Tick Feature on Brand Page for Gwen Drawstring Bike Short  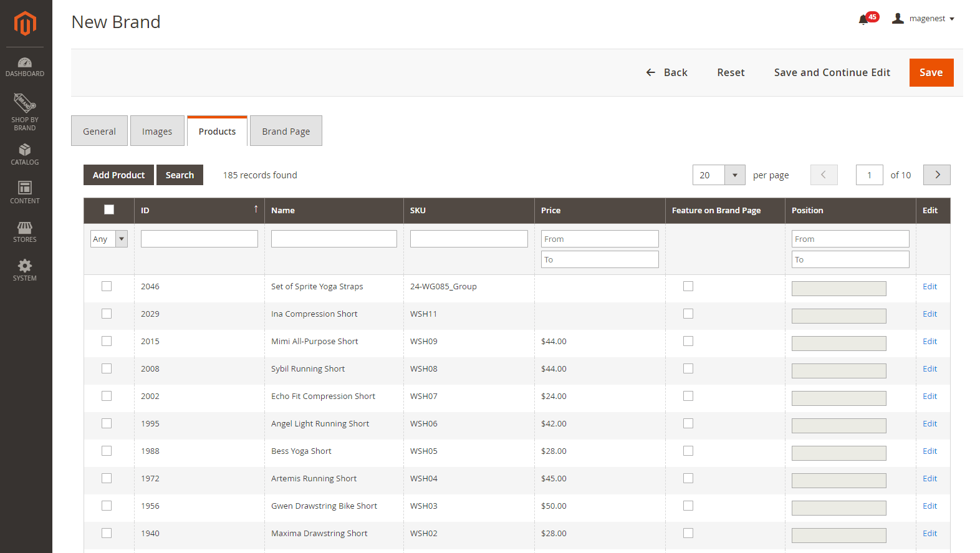(x=688, y=506)
